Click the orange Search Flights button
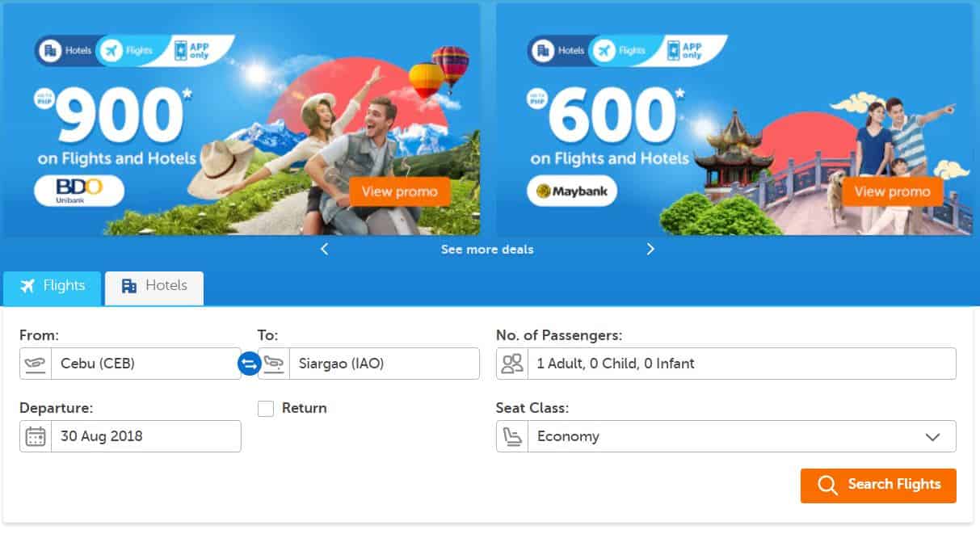This screenshot has height=534, width=980. 878,486
